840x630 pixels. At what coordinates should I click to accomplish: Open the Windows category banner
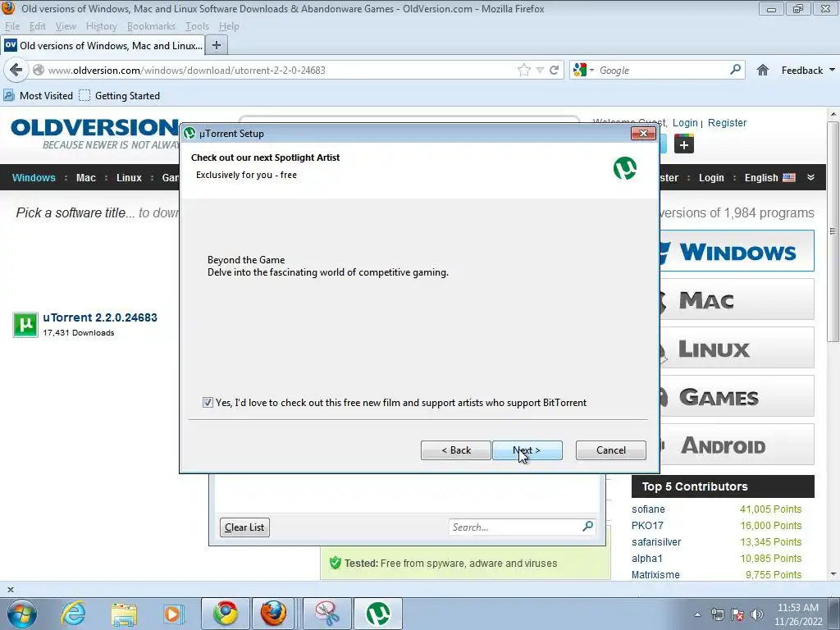pyautogui.click(x=737, y=251)
